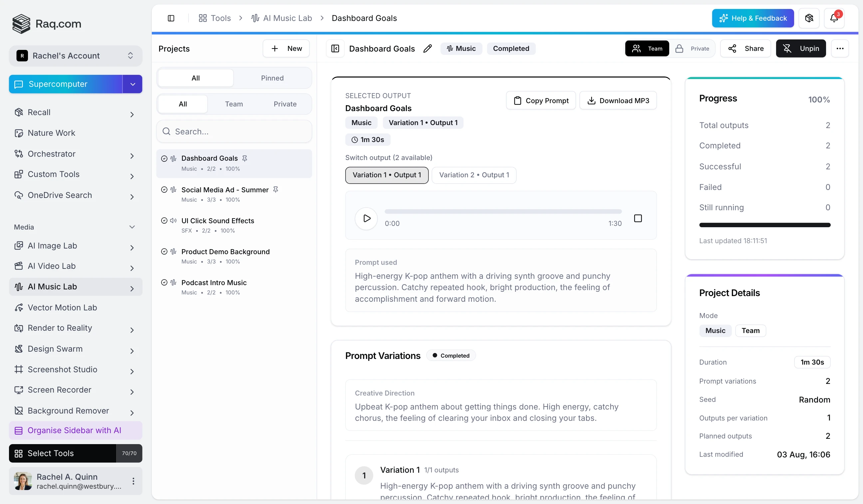Stop playback with the square icon
The width and height of the screenshot is (863, 504).
click(638, 218)
